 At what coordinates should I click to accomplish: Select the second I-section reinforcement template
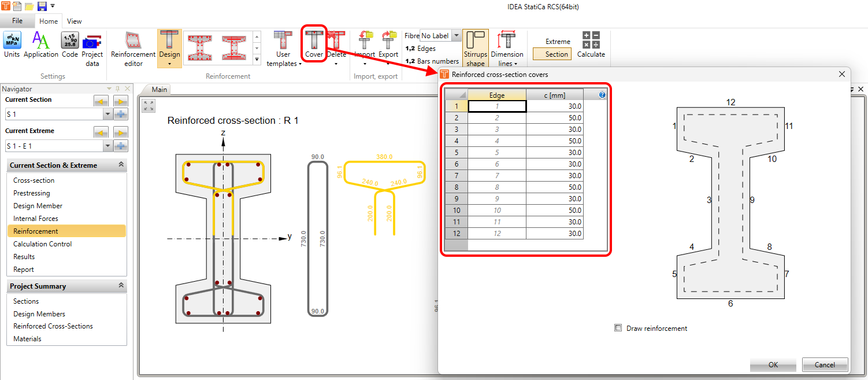235,47
